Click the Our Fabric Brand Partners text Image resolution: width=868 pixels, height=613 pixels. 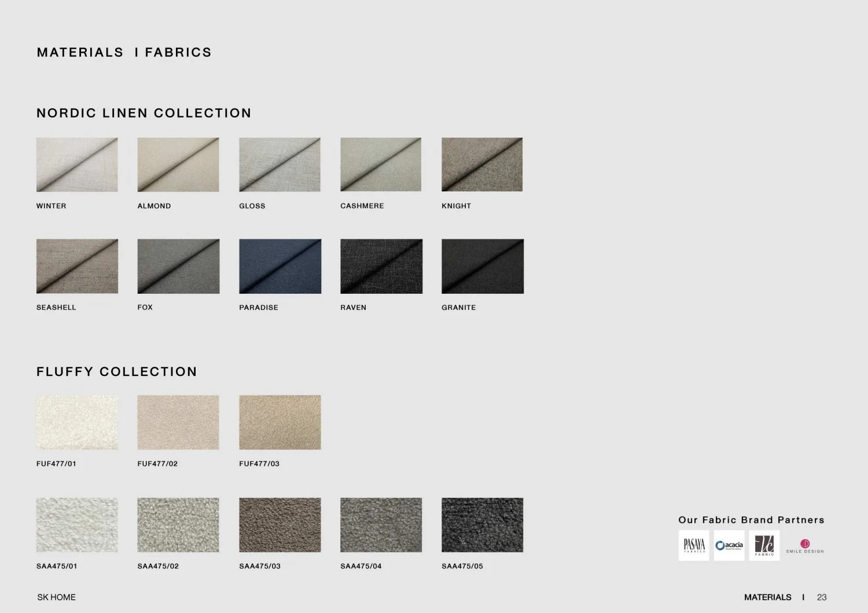(752, 520)
